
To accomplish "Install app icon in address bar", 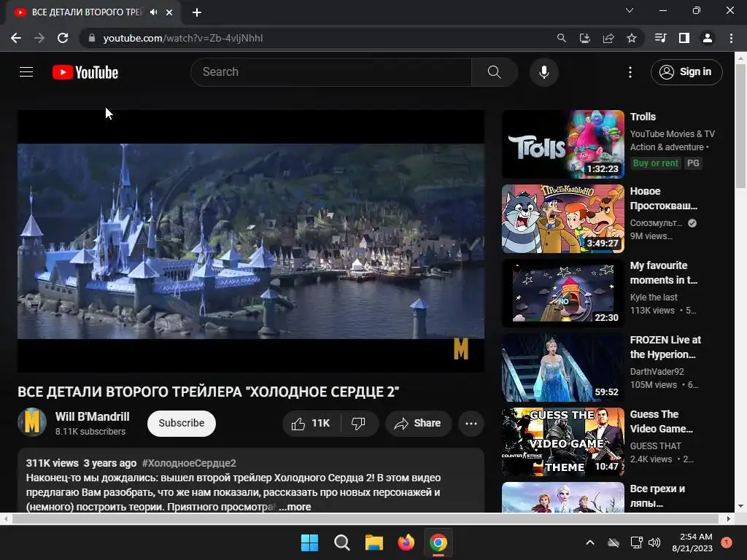I will [x=585, y=38].
